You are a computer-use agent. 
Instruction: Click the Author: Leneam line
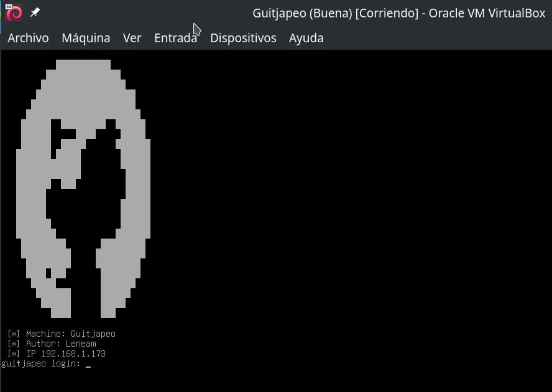point(52,344)
